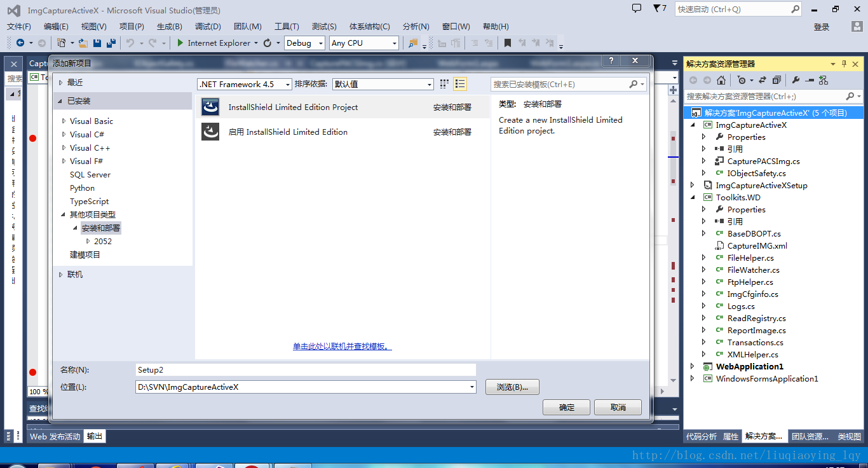Switch to the 团队资源 tab
868x468 pixels.
pyautogui.click(x=811, y=436)
